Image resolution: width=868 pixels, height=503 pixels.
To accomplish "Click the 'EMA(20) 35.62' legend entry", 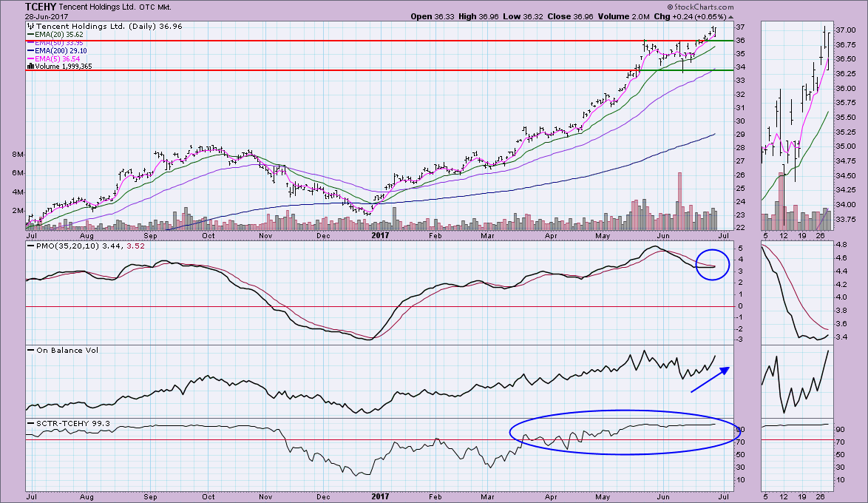I will pos(58,34).
